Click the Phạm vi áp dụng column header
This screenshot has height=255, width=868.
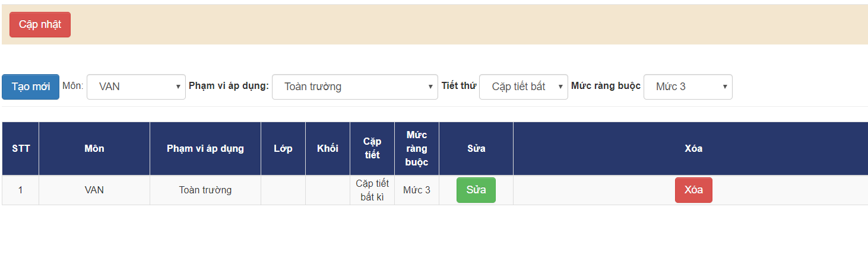click(205, 148)
